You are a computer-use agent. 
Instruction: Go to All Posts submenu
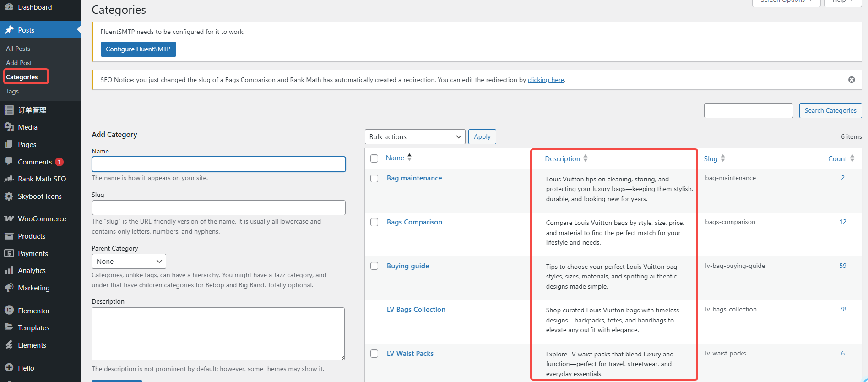18,49
